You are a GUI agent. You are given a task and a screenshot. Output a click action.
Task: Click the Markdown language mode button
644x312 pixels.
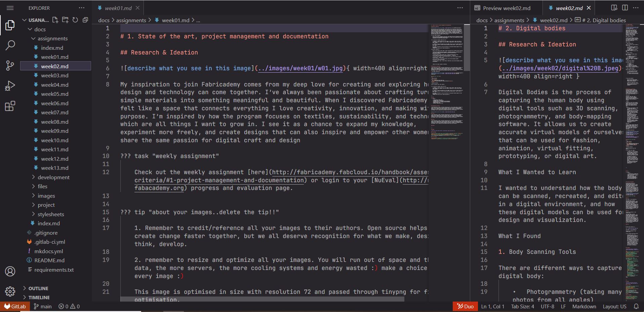coord(584,306)
